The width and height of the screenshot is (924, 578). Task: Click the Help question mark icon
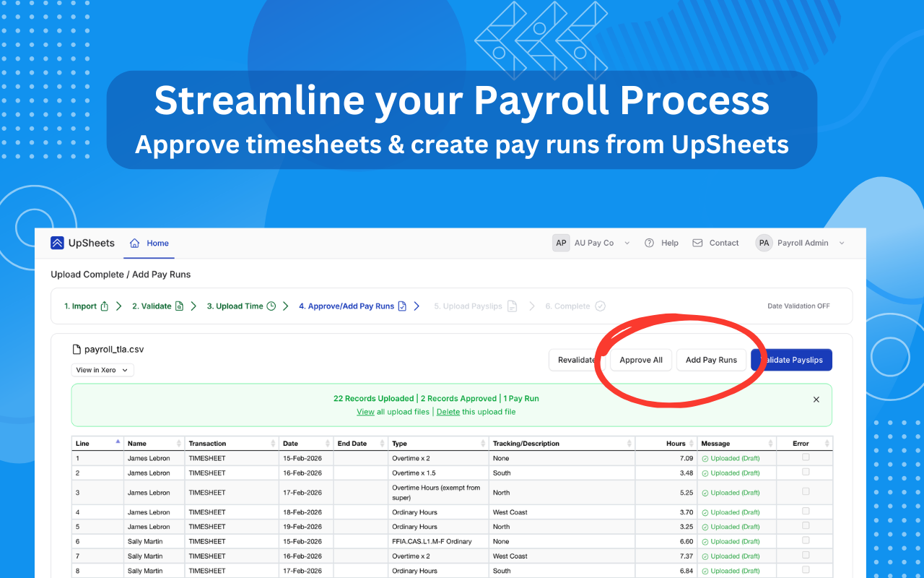click(x=650, y=243)
